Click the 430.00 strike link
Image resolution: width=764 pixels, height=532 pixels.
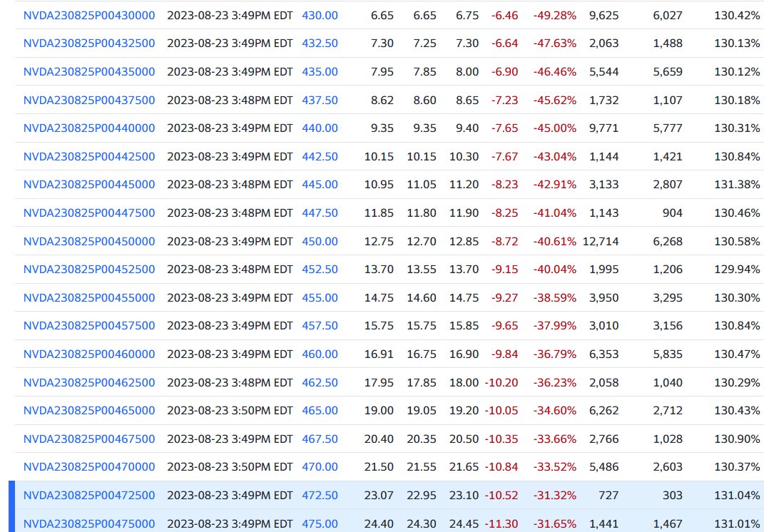320,15
